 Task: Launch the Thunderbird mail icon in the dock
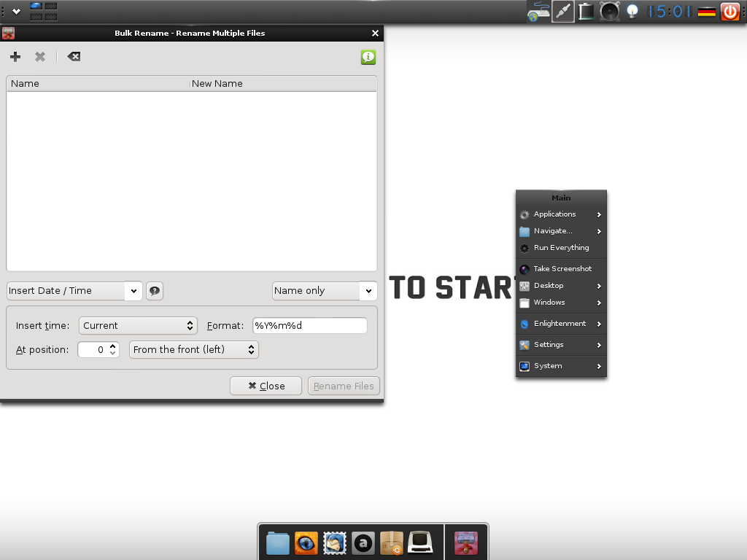[334, 542]
